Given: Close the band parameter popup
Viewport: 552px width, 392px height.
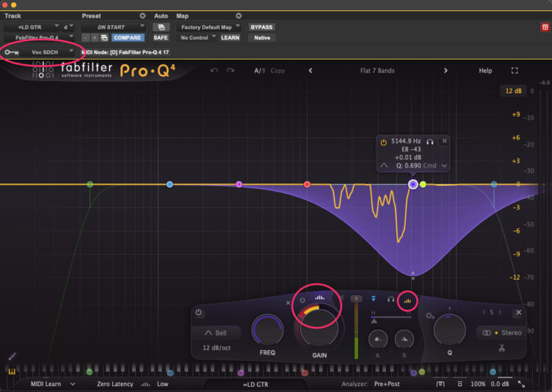Looking at the screenshot, I should [444, 141].
